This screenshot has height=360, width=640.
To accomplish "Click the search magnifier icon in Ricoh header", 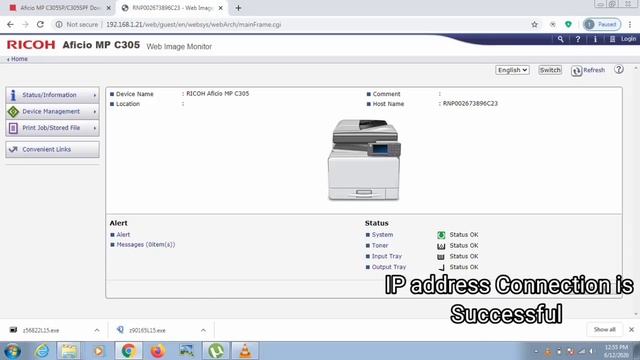I will pos(560,39).
